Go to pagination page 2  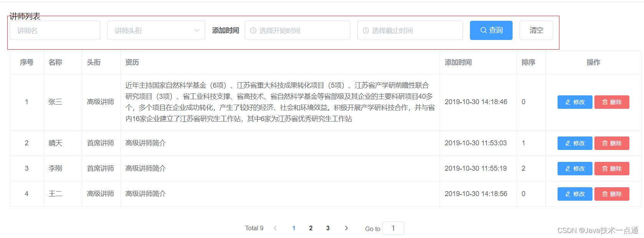click(311, 228)
